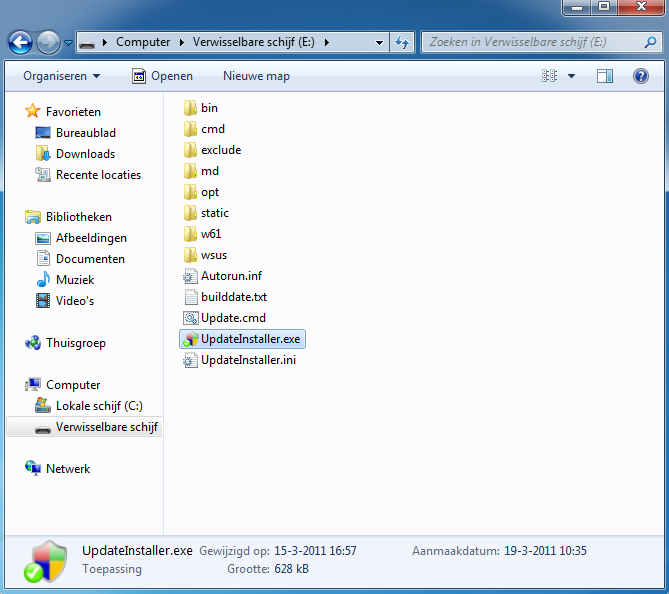Select the cmd folder icon
The height and width of the screenshot is (594, 669).
tap(190, 129)
